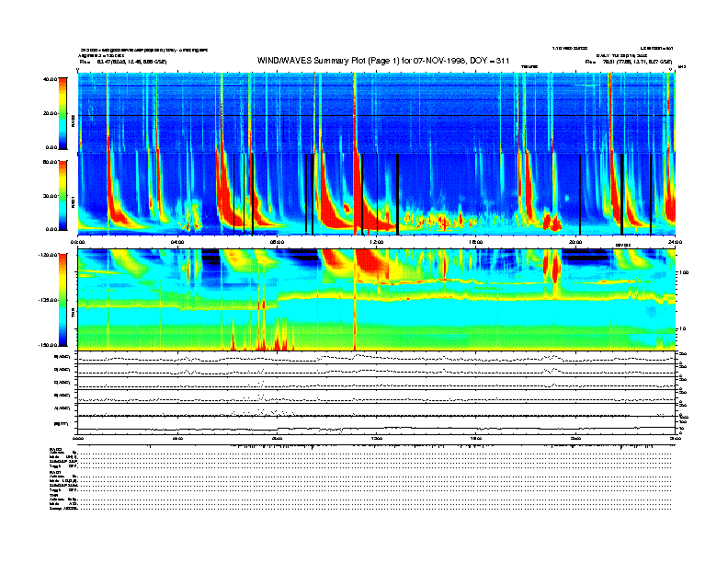Screen dimensions: 728x563
Task: Click the 12:00 tick label below the line plots
Action: (x=377, y=438)
